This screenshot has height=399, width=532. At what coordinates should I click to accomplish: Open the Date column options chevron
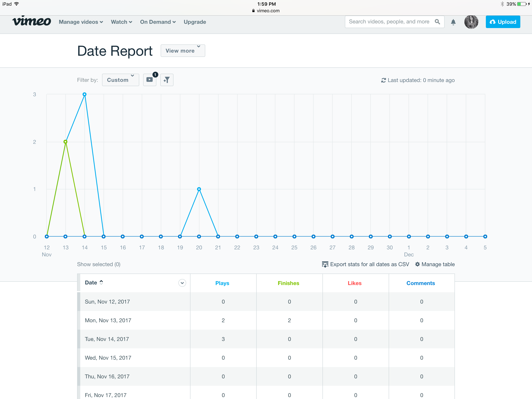(x=182, y=283)
